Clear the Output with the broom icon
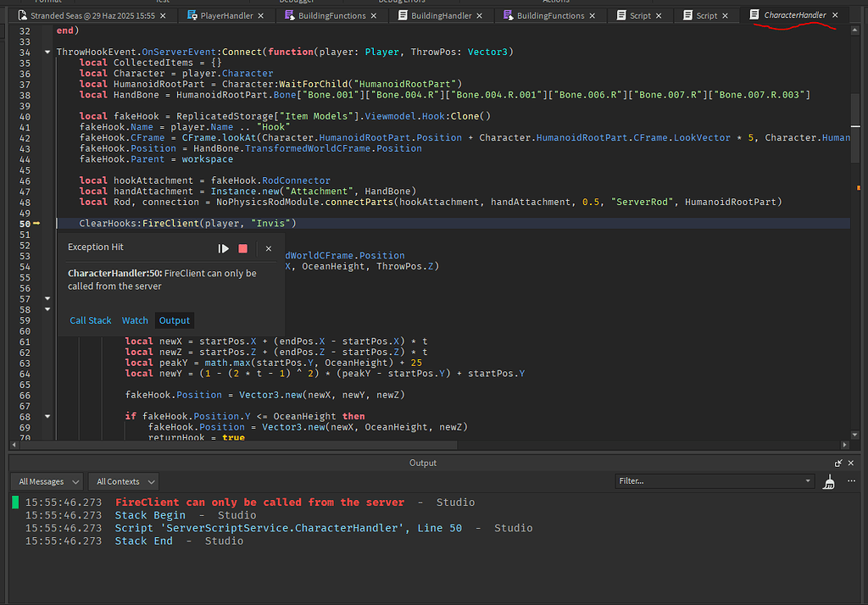 point(829,480)
